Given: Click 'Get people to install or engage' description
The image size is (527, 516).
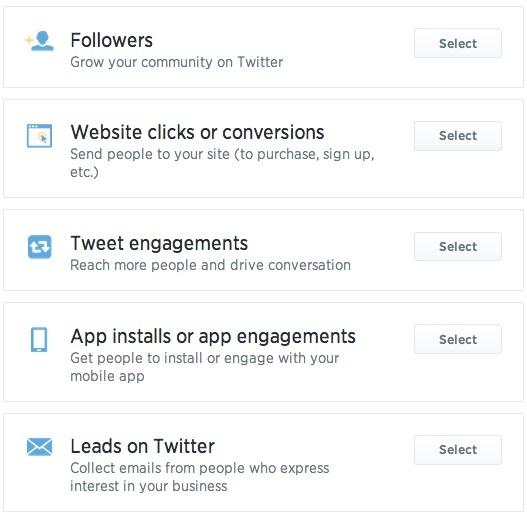Looking at the screenshot, I should pos(205,367).
